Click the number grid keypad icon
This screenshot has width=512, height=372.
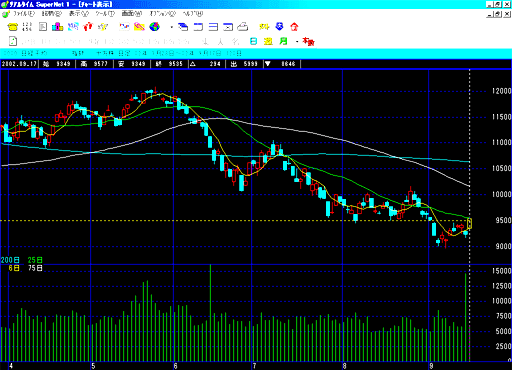27,27
